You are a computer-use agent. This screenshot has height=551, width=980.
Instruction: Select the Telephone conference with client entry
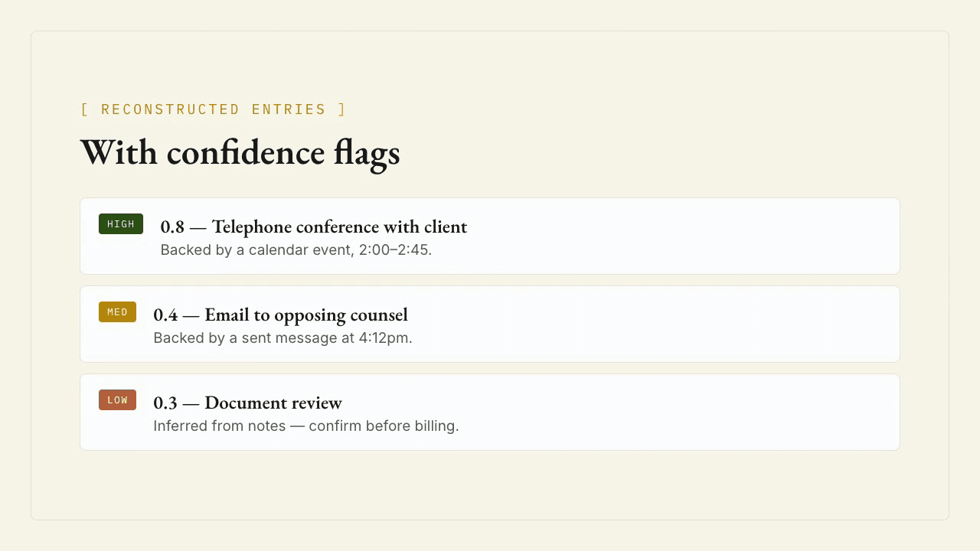click(x=313, y=227)
